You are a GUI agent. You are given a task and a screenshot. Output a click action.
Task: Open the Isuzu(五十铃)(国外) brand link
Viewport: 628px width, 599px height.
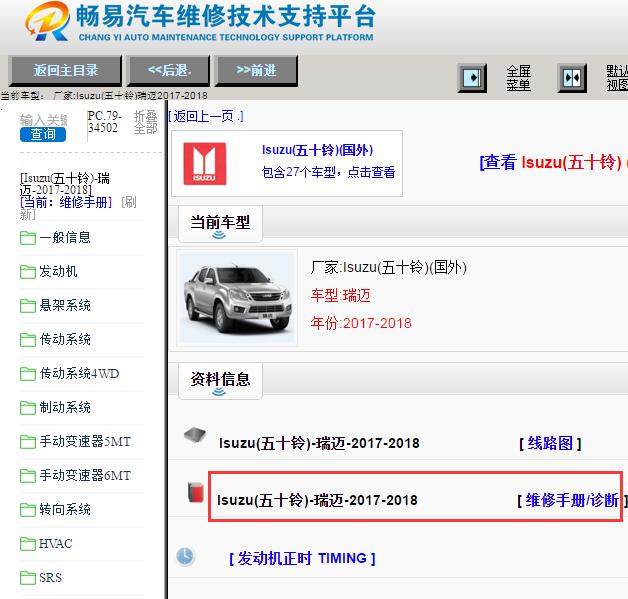pyautogui.click(x=318, y=150)
